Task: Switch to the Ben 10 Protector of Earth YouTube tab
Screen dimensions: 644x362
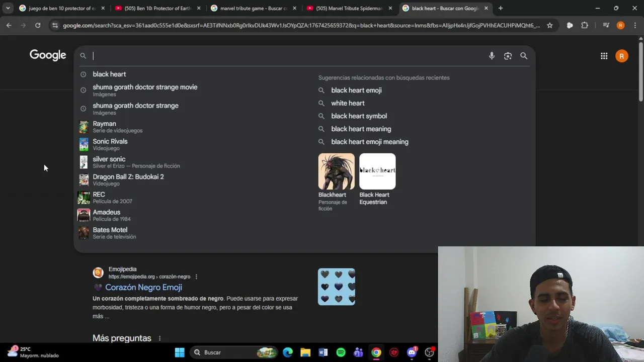Action: coord(158,8)
